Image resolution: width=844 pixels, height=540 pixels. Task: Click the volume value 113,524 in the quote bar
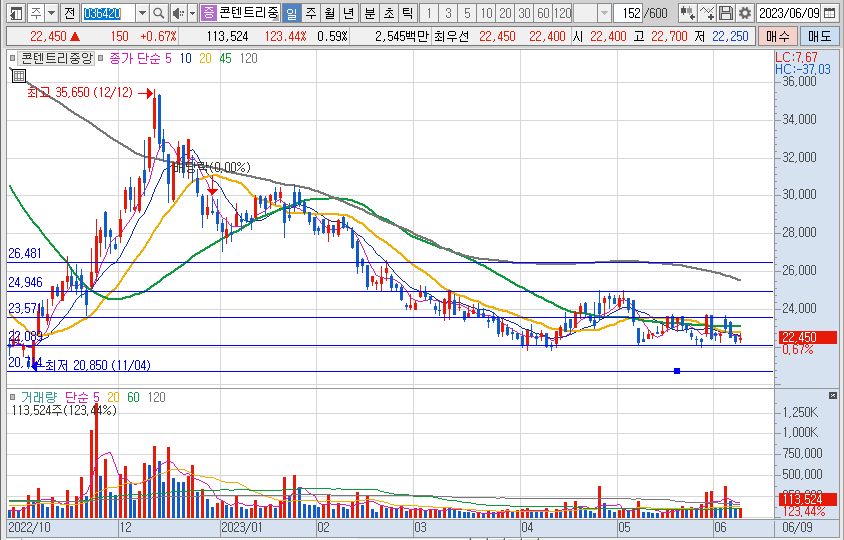pos(228,37)
